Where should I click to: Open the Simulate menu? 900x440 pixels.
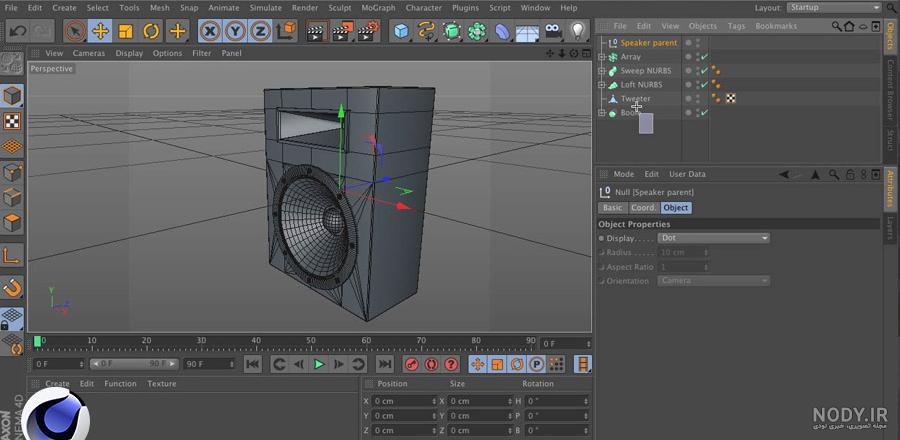265,8
